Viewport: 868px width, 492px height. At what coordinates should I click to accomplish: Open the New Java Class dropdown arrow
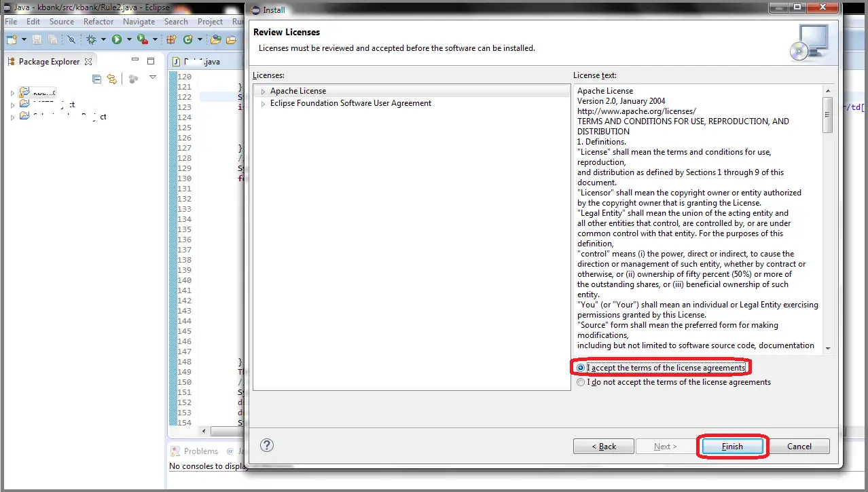(x=198, y=40)
